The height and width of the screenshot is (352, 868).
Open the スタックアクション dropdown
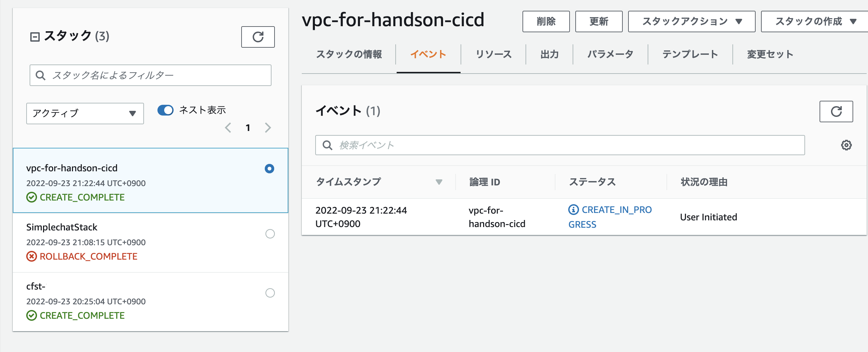pos(691,21)
